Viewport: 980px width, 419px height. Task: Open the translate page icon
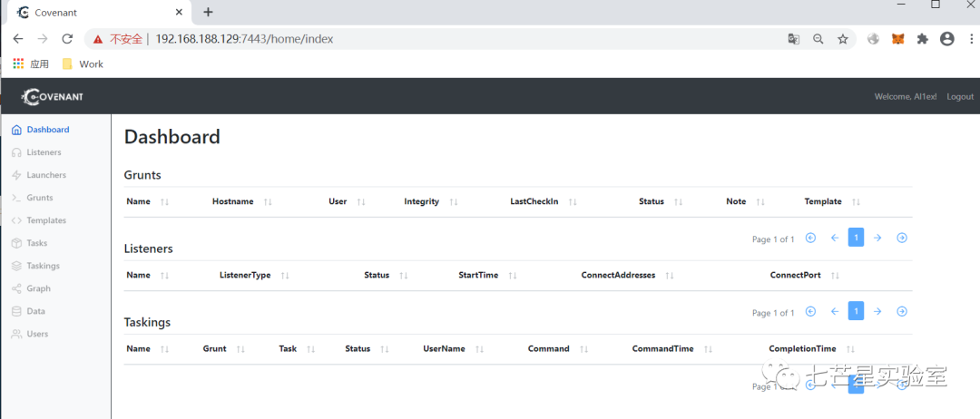794,39
